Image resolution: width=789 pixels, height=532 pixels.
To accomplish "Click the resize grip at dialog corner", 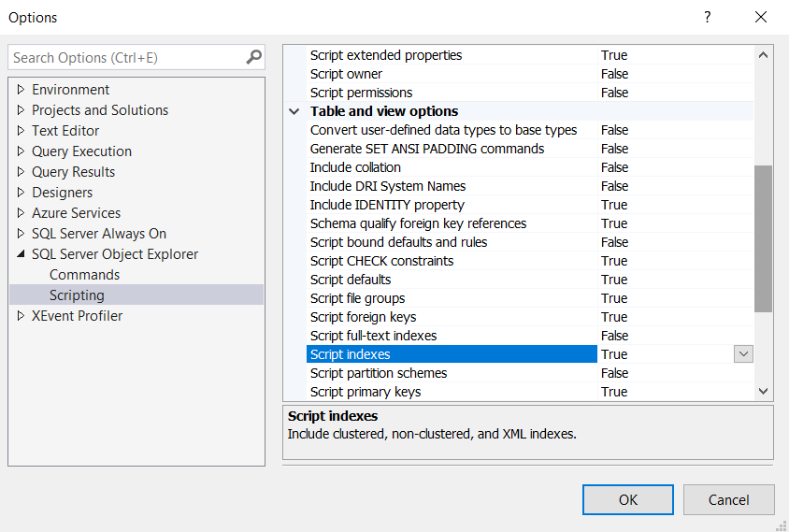I will (x=782, y=526).
